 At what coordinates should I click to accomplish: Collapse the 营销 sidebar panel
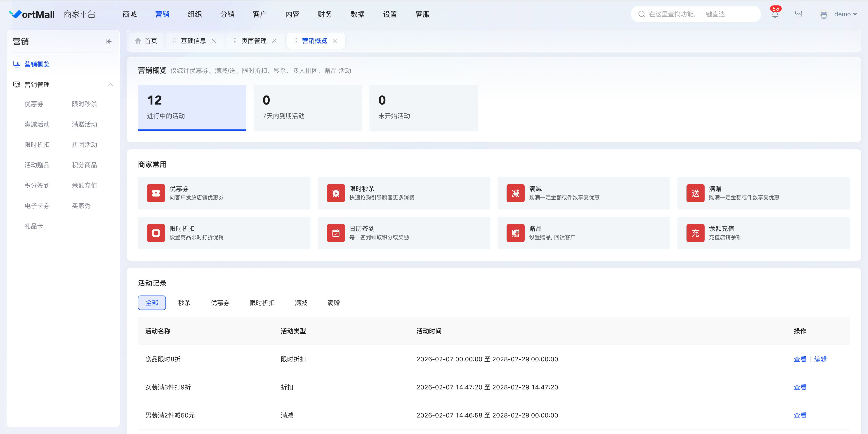pyautogui.click(x=108, y=41)
